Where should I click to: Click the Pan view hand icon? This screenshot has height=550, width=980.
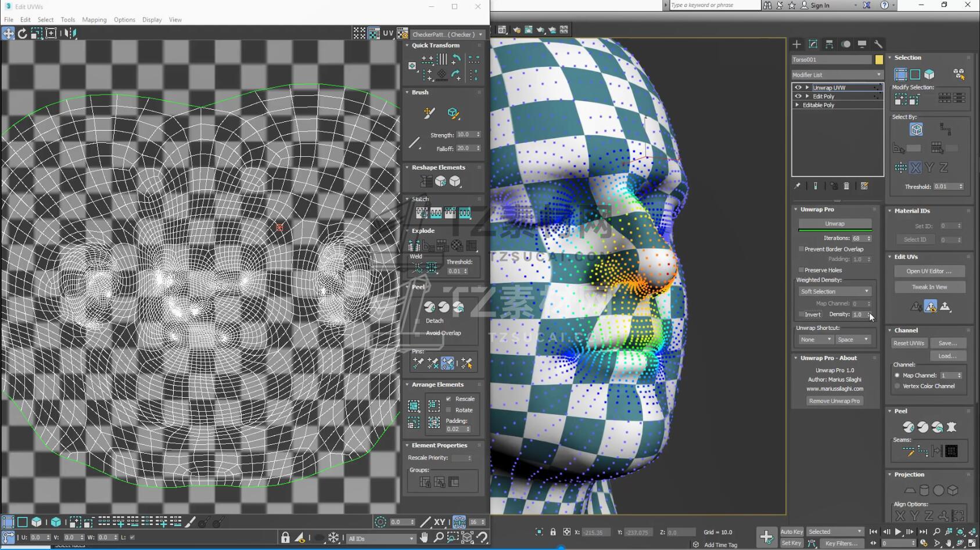424,538
